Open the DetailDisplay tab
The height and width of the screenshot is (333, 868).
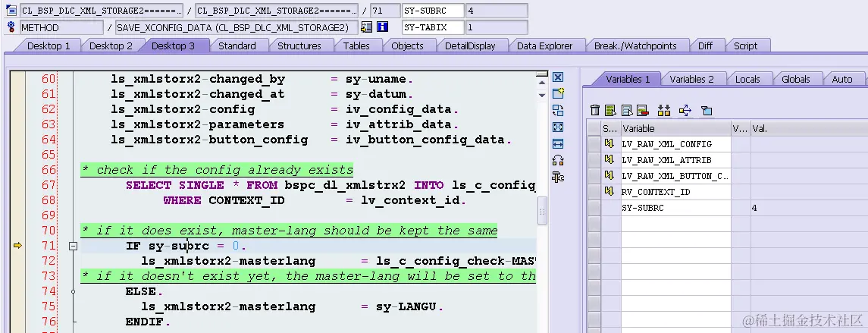pos(470,46)
